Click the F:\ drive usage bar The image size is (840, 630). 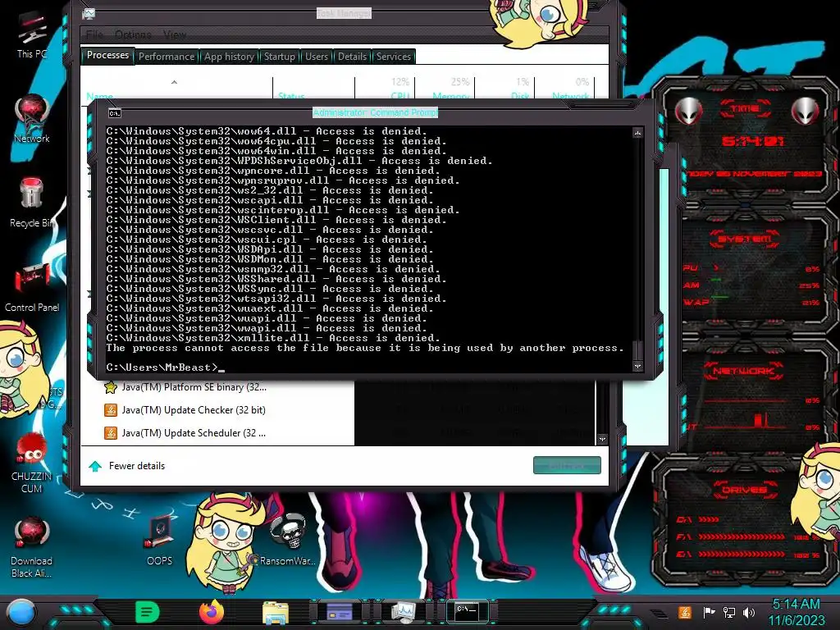[742, 536]
